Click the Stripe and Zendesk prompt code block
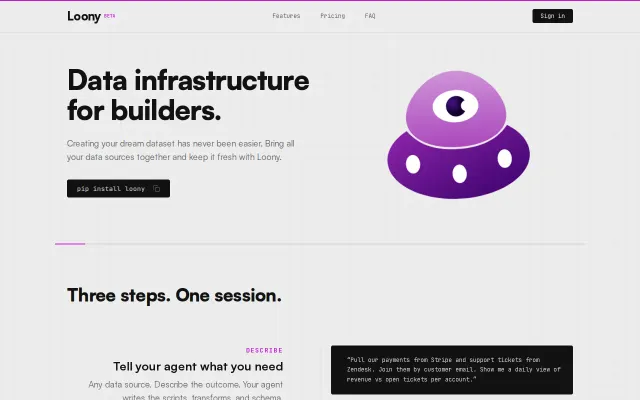Image resolution: width=640 pixels, height=400 pixels. click(452, 370)
